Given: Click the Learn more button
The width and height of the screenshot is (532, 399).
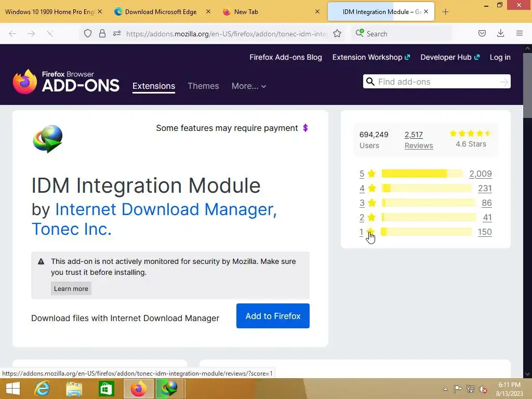Looking at the screenshot, I should pos(71,289).
